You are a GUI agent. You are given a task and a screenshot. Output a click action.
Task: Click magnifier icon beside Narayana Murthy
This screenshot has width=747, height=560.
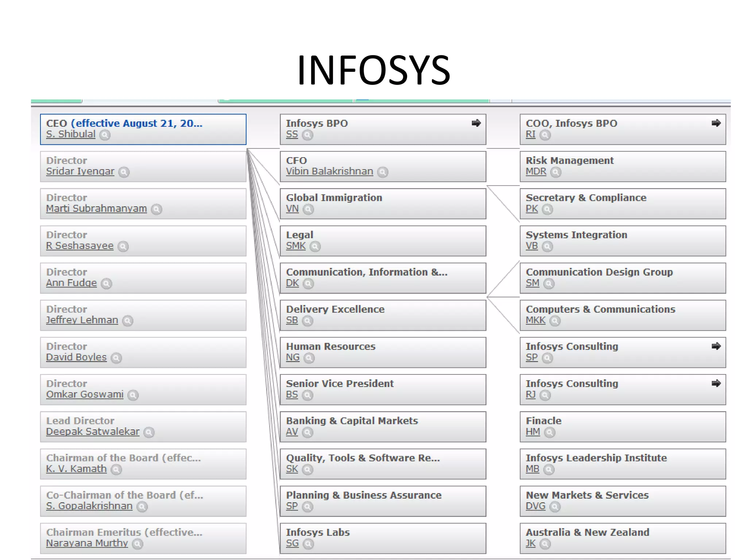click(138, 544)
